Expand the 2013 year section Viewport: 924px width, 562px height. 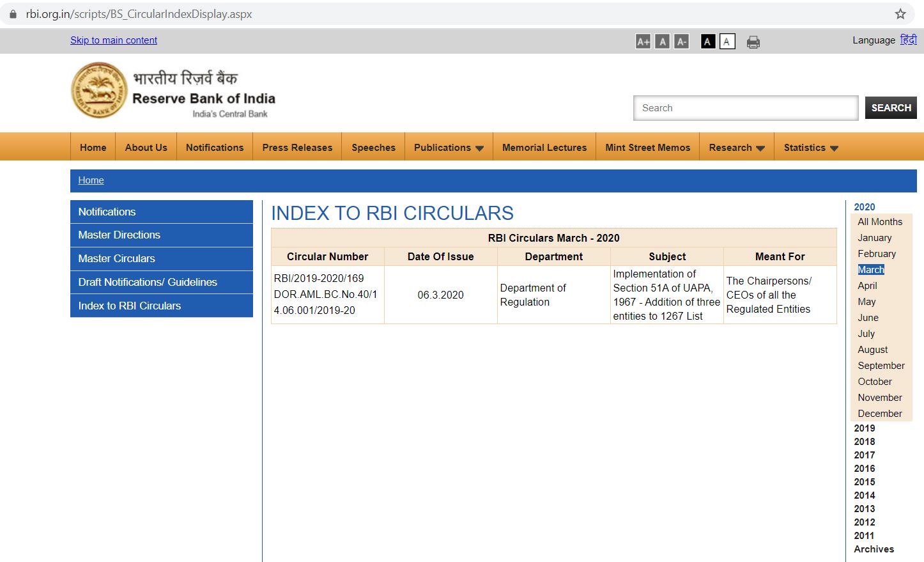[x=865, y=509]
